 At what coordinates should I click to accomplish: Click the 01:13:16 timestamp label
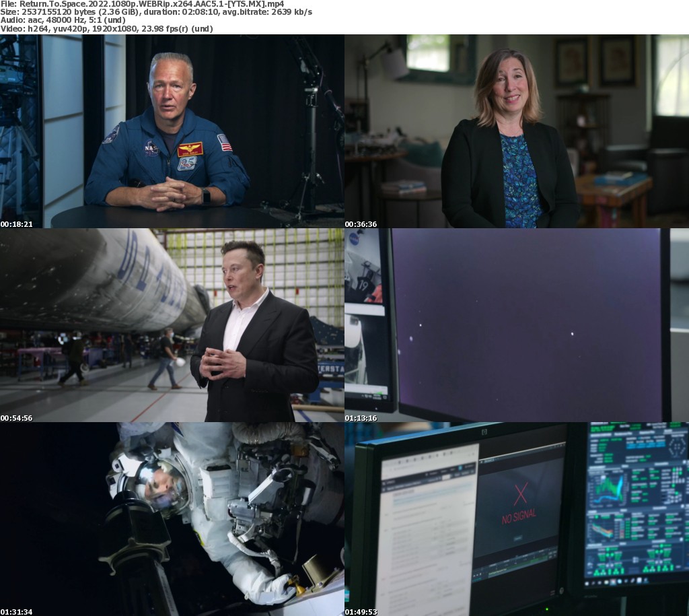point(361,417)
